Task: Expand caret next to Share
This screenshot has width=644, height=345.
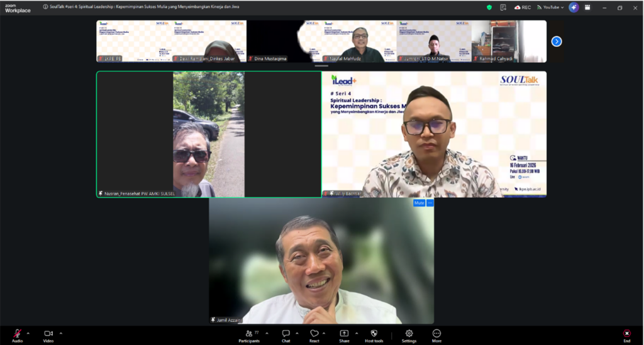Action: click(357, 333)
